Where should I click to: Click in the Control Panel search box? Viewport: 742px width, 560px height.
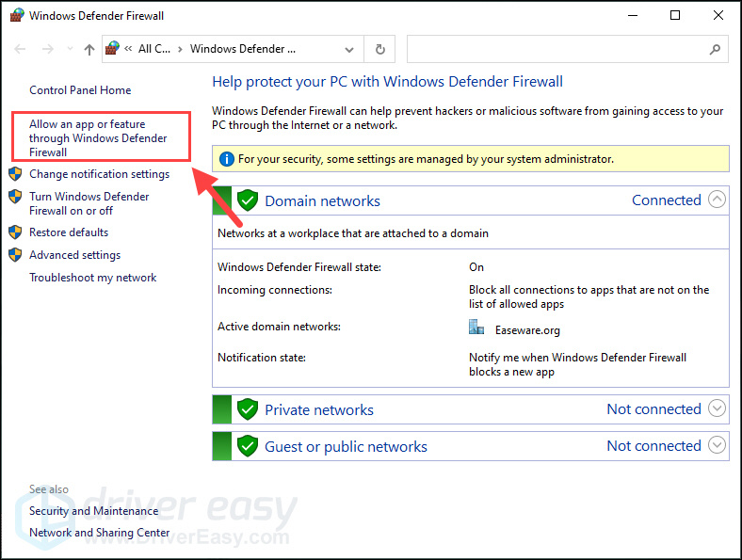(556, 49)
